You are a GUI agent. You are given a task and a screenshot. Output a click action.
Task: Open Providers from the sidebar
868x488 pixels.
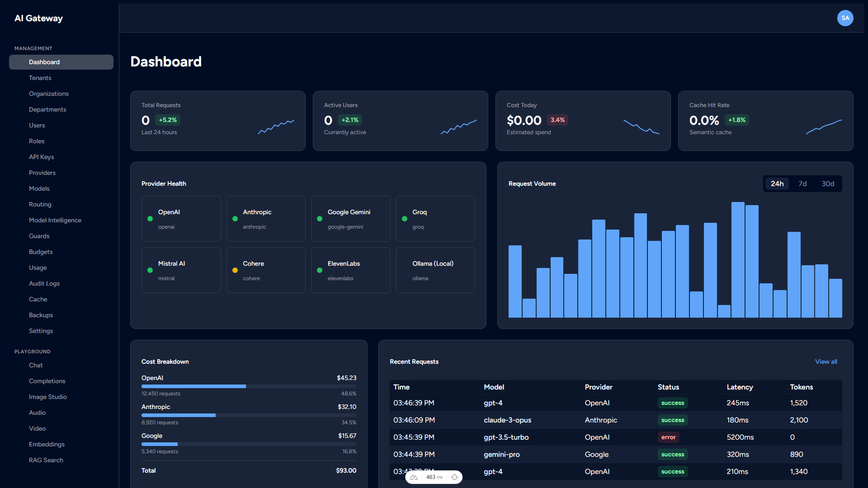coord(42,173)
